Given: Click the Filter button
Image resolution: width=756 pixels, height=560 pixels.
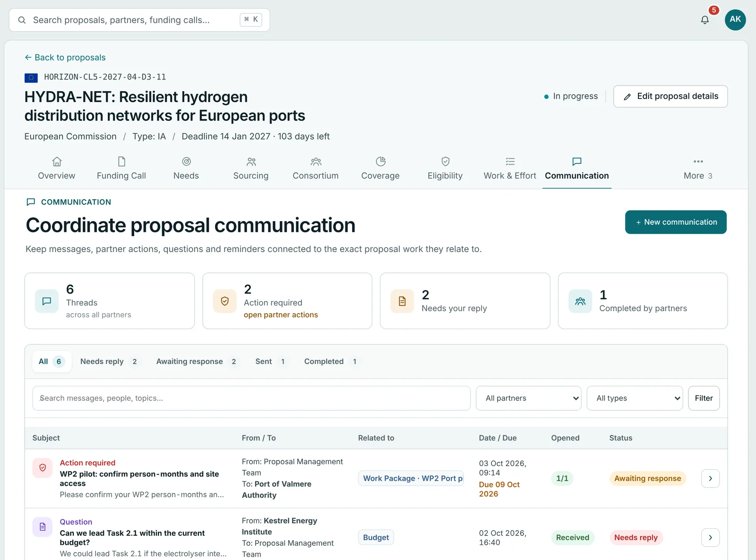Looking at the screenshot, I should click(x=704, y=398).
